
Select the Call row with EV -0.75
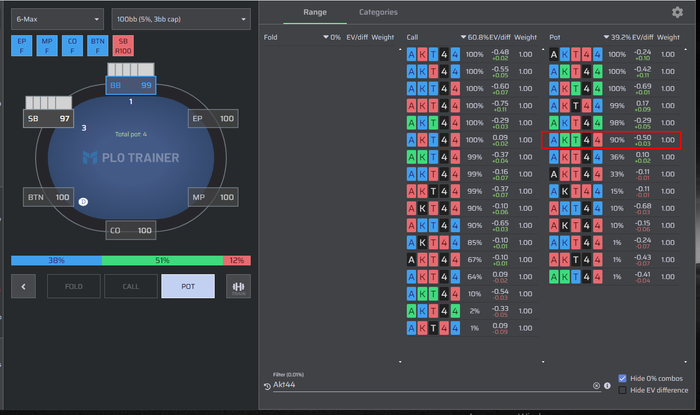coord(471,106)
